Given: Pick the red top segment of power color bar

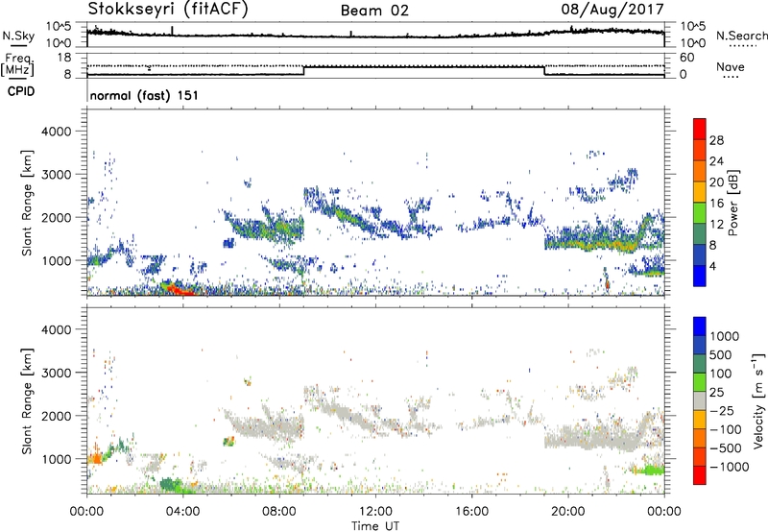Looking at the screenshot, I should pos(700,129).
